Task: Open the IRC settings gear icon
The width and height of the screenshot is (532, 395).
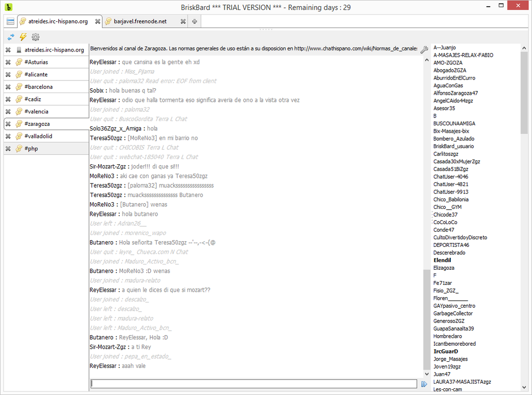Action: point(35,37)
